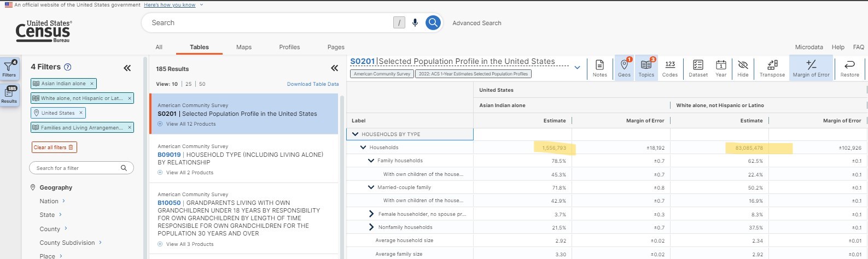Expand Nonfamily households row

point(371,227)
